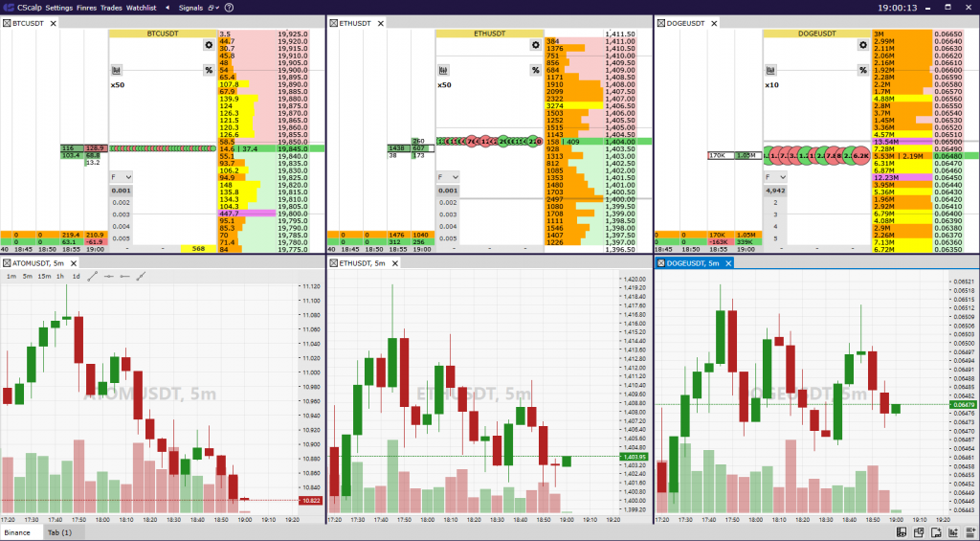980x541 pixels.
Task: Open the Settings menu
Action: click(58, 8)
